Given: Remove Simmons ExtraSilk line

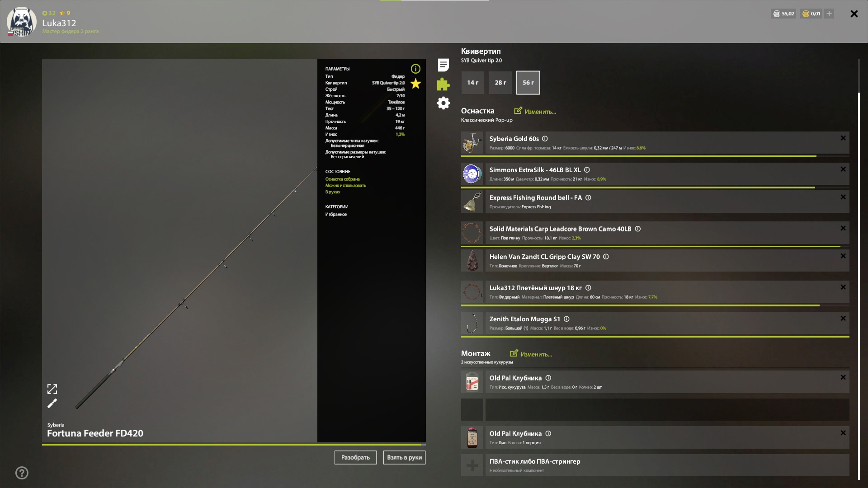Looking at the screenshot, I should [843, 169].
